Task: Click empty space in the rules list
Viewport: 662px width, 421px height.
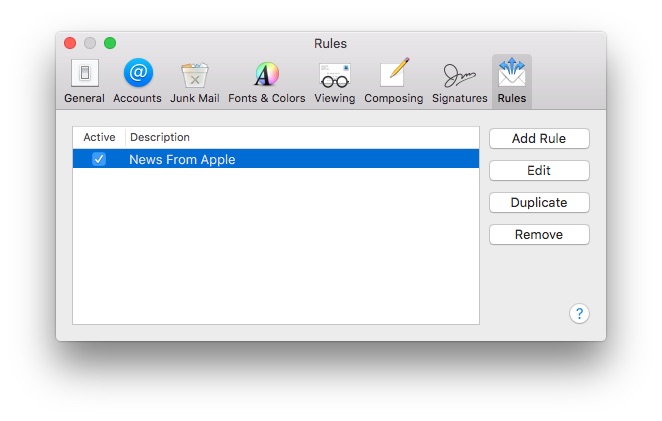Action: [275, 250]
